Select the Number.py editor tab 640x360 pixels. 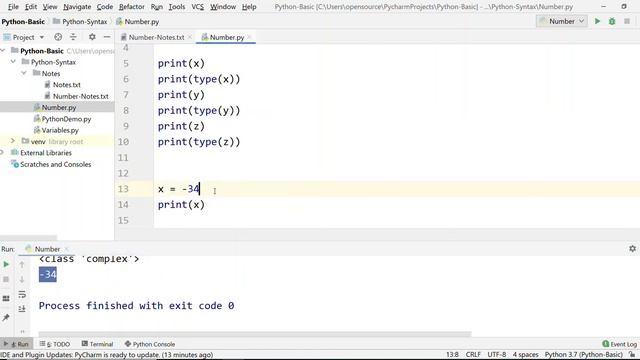click(x=227, y=37)
